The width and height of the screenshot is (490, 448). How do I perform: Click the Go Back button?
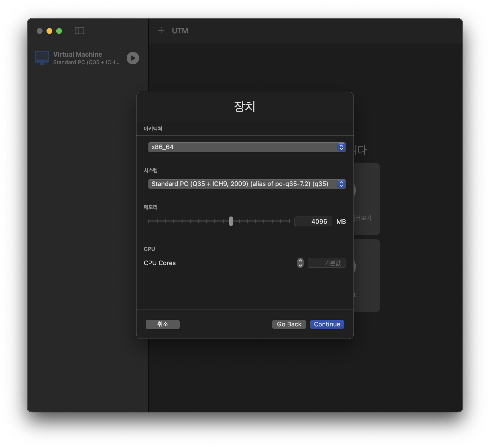tap(289, 324)
